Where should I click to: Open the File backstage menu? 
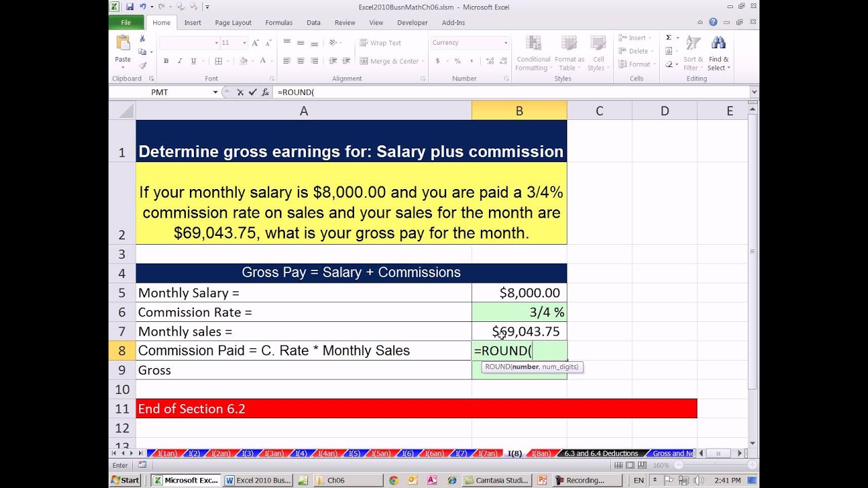[x=125, y=22]
